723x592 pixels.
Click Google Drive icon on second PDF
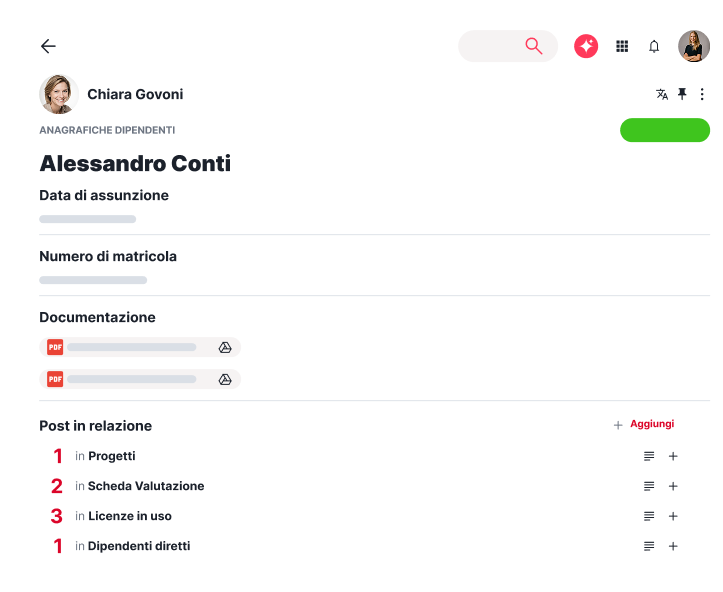coord(225,379)
